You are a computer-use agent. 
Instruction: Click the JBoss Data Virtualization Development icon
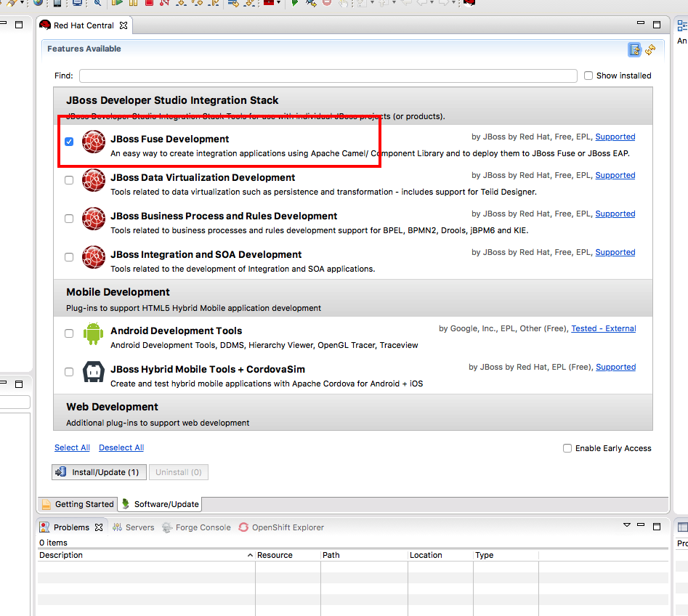coord(94,180)
